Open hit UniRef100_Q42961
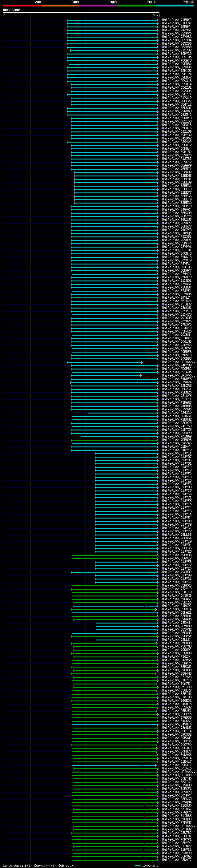 pyautogui.click(x=177, y=30)
